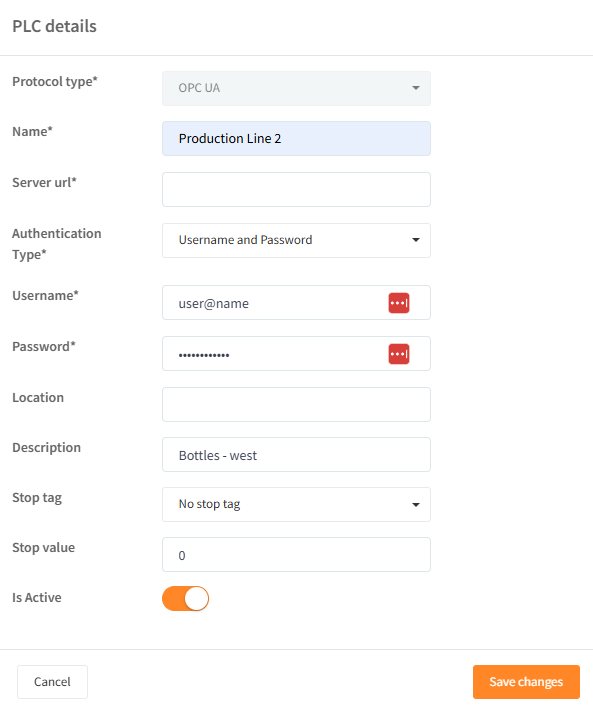
Task: Click the password manager icon in Username field
Action: (399, 303)
